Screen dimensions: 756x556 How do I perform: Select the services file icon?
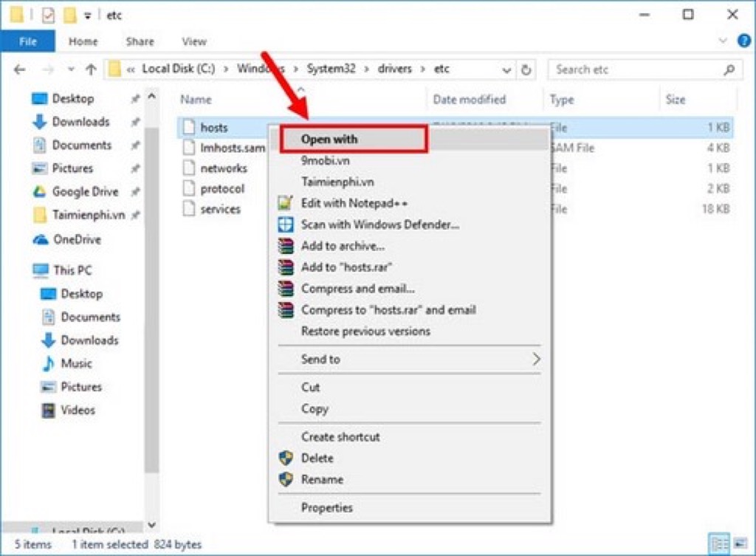(189, 209)
